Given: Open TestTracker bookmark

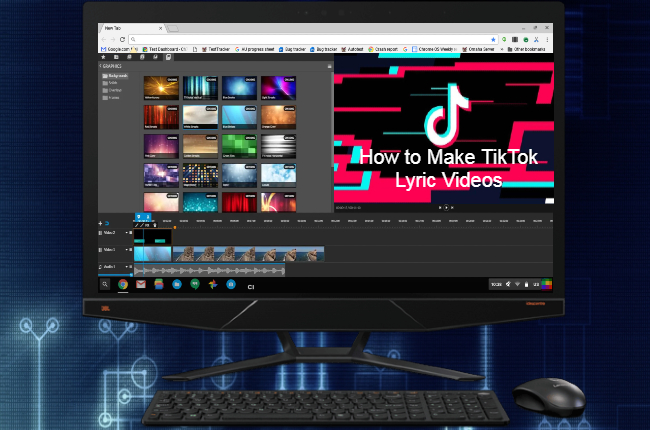Looking at the screenshot, I should [216, 49].
